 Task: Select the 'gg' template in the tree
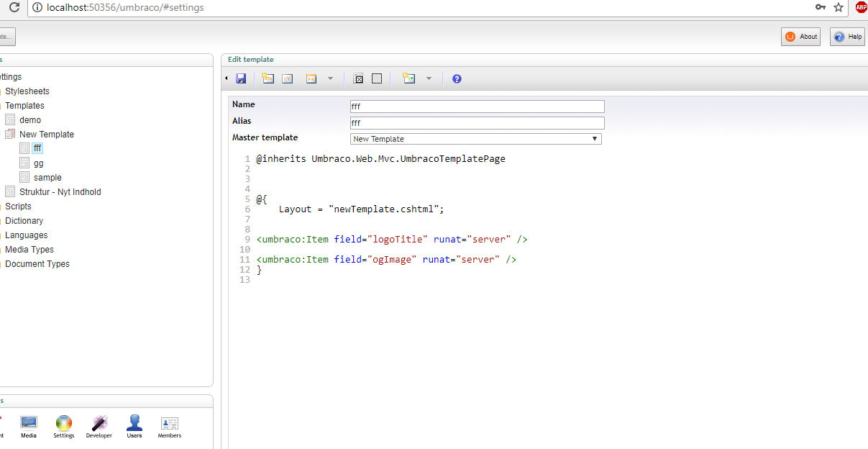(39, 163)
